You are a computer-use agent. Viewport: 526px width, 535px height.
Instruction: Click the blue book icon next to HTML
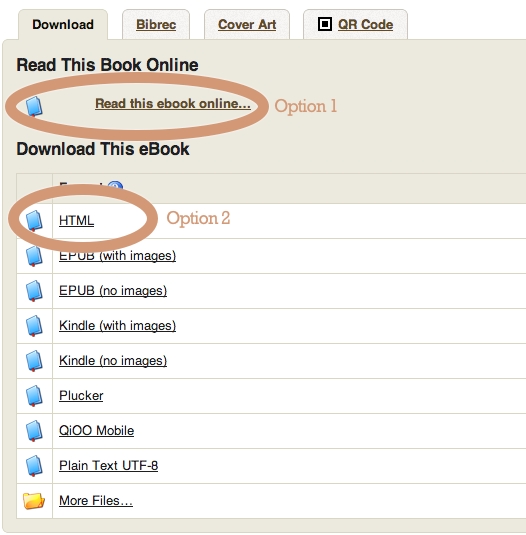pos(34,220)
